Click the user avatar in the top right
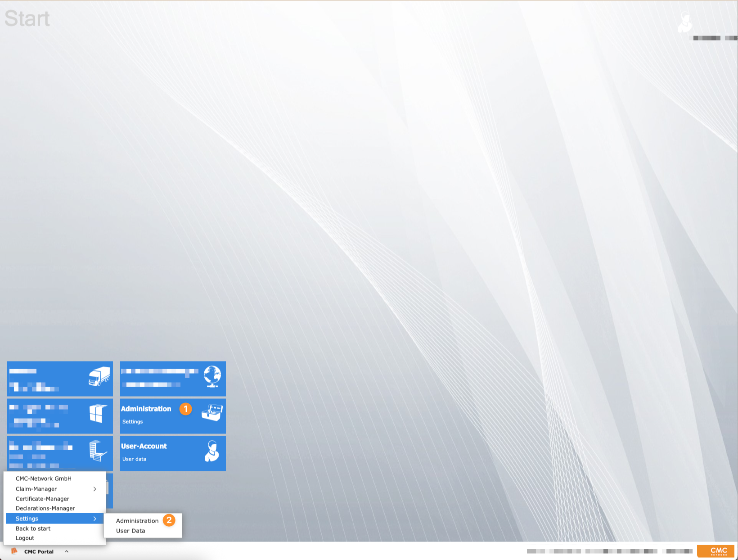The image size is (738, 560). pyautogui.click(x=685, y=23)
